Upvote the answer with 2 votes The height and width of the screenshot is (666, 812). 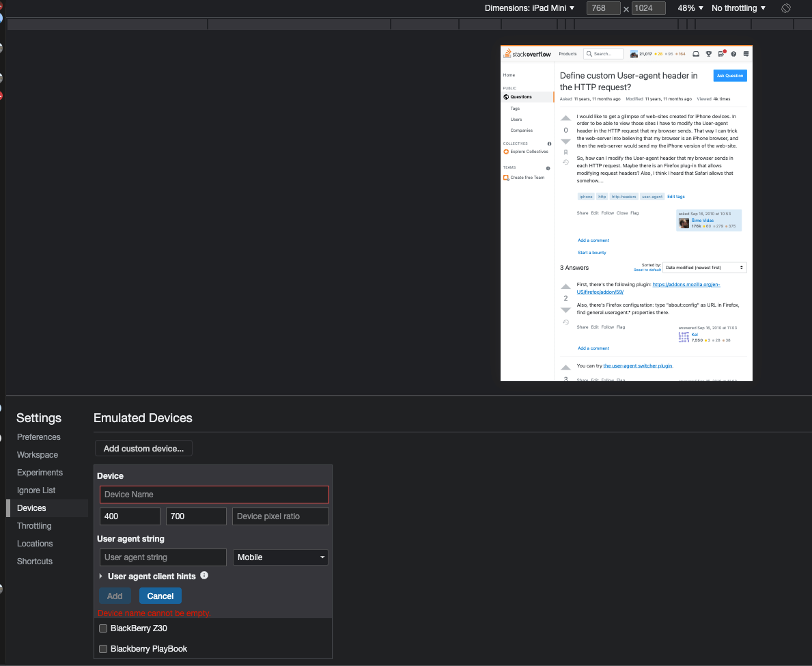coord(565,286)
